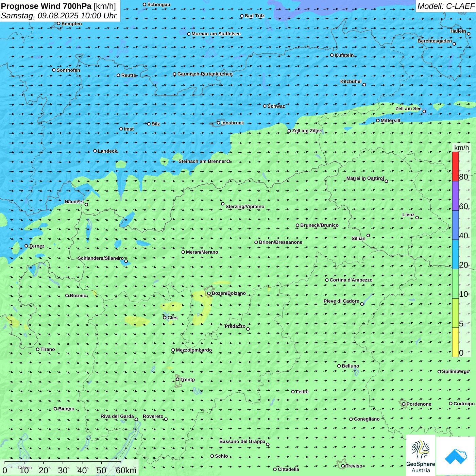Select the yellow 0–5 km/h legend color
The width and height of the screenshot is (476, 476).
click(455, 342)
